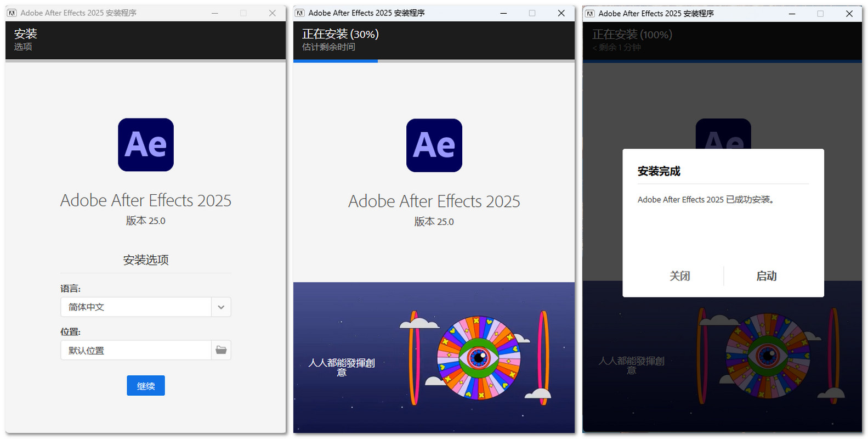Image resolution: width=868 pixels, height=439 pixels.
Task: Select the 默认位置 location field
Action: click(x=136, y=350)
